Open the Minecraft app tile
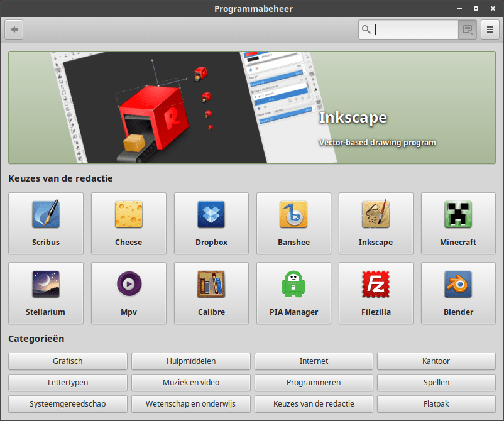This screenshot has width=504, height=421. 458,223
